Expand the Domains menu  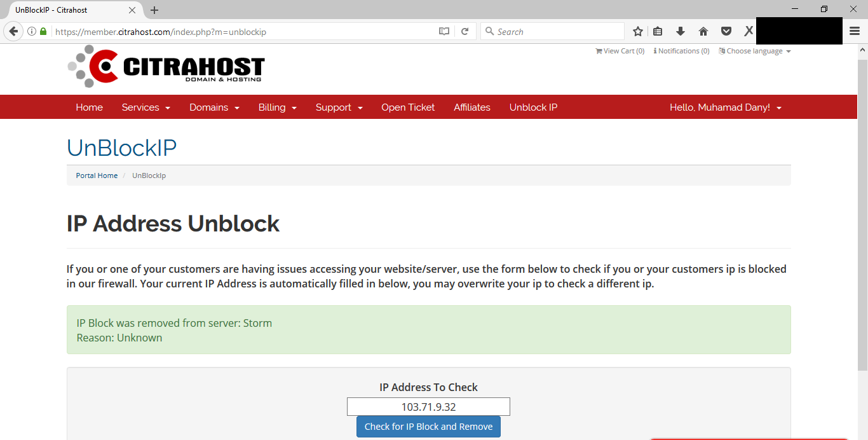[x=214, y=107]
